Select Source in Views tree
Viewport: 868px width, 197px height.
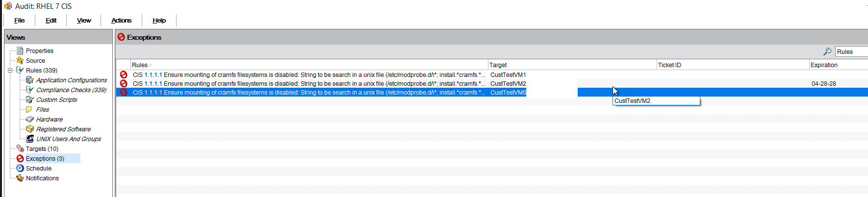(x=35, y=60)
